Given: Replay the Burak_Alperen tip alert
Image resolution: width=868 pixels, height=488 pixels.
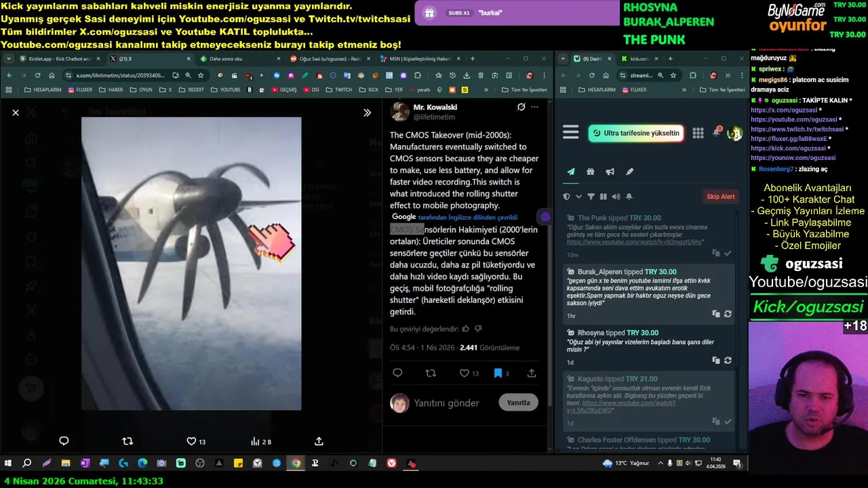Looking at the screenshot, I should (x=728, y=314).
